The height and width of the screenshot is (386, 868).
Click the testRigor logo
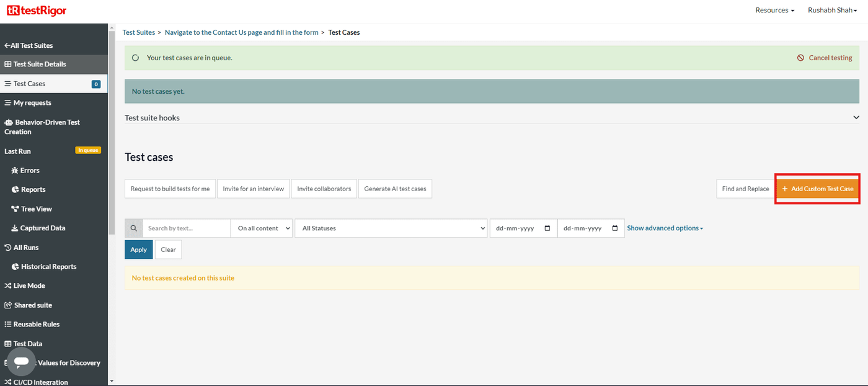37,11
